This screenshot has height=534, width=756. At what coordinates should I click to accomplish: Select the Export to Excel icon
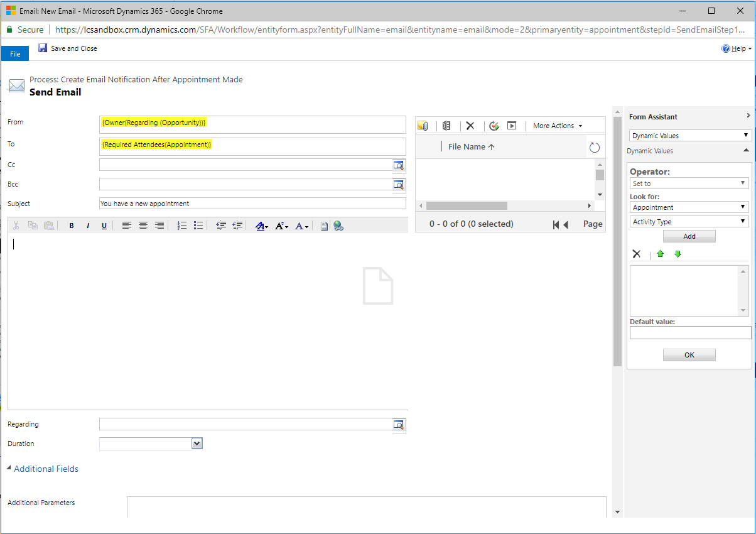(x=446, y=126)
